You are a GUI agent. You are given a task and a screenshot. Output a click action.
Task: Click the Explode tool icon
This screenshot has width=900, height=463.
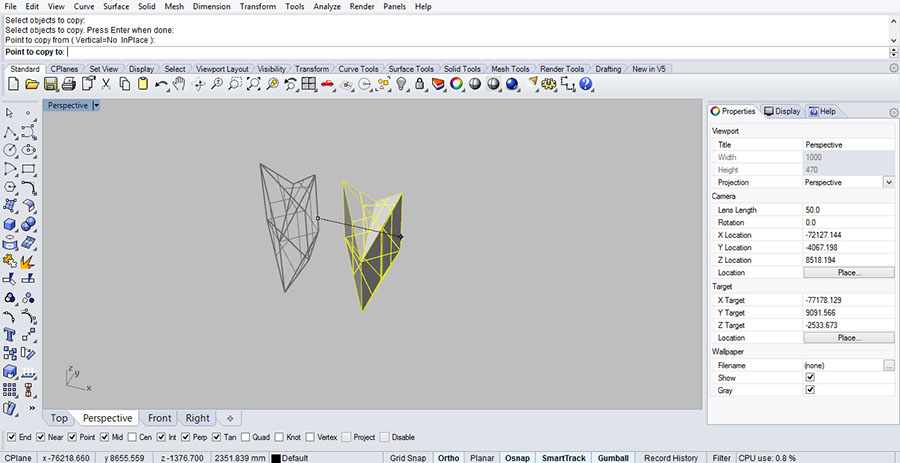point(27,262)
